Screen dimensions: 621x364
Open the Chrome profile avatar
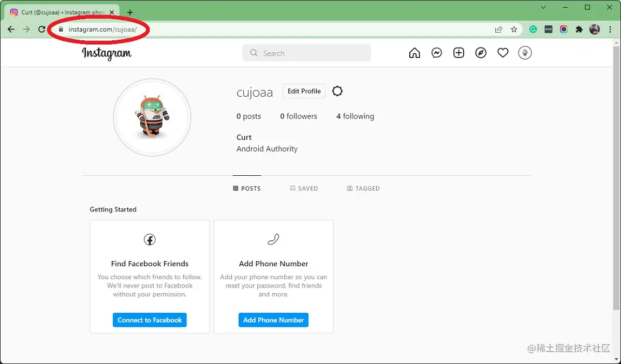(x=595, y=29)
